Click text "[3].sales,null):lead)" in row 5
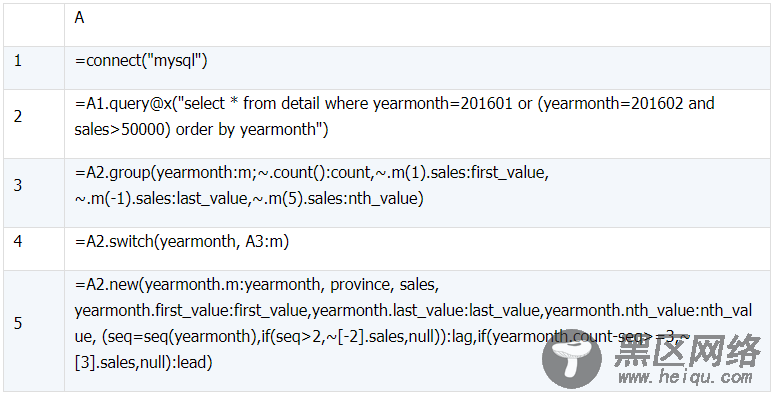Viewport: 774px width, 394px height. pyautogui.click(x=144, y=362)
